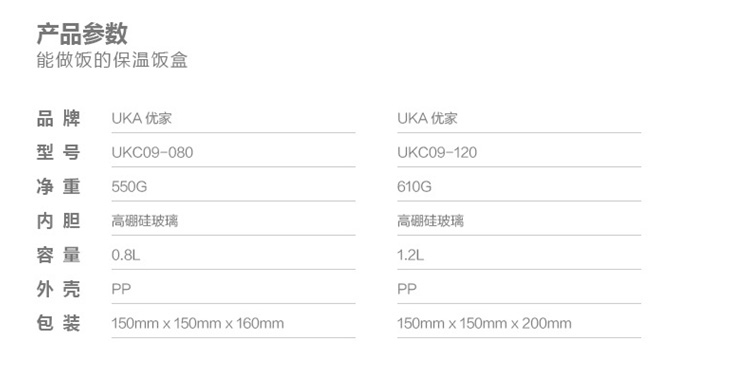Click the 内胆 row label
750x378 pixels.
58,221
